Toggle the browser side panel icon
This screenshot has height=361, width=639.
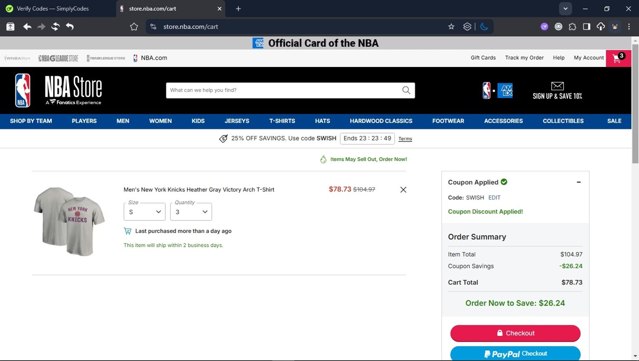pos(586,26)
